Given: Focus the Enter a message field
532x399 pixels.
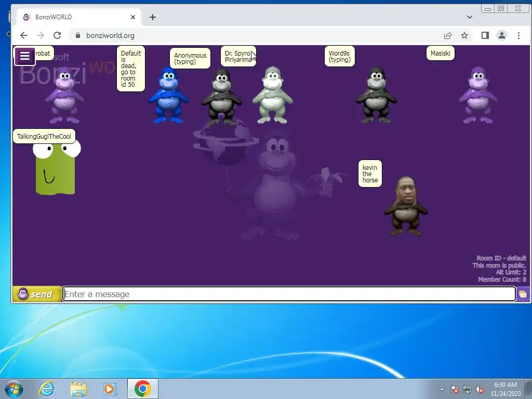Looking at the screenshot, I should tap(289, 294).
